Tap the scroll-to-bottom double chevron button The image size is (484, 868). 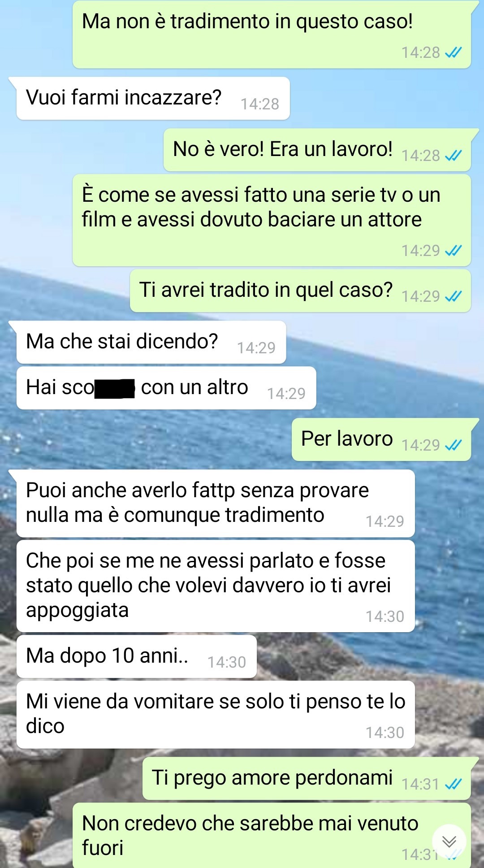(449, 842)
